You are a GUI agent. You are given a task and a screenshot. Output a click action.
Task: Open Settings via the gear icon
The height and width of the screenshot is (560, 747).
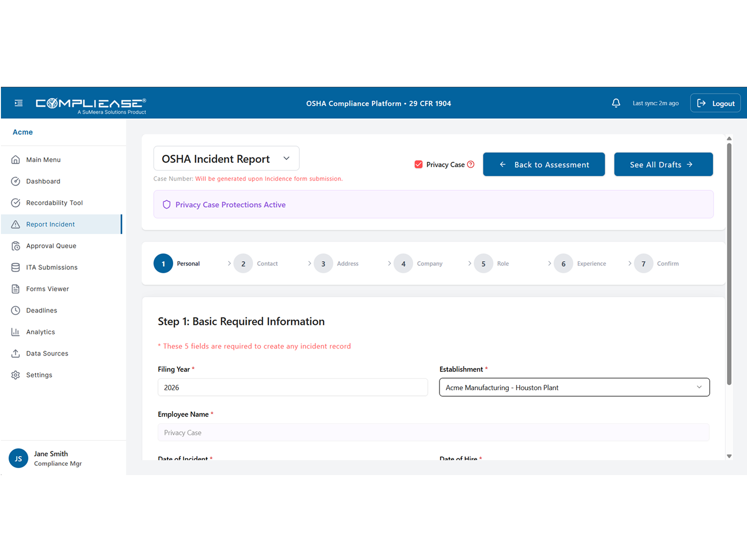coord(15,375)
